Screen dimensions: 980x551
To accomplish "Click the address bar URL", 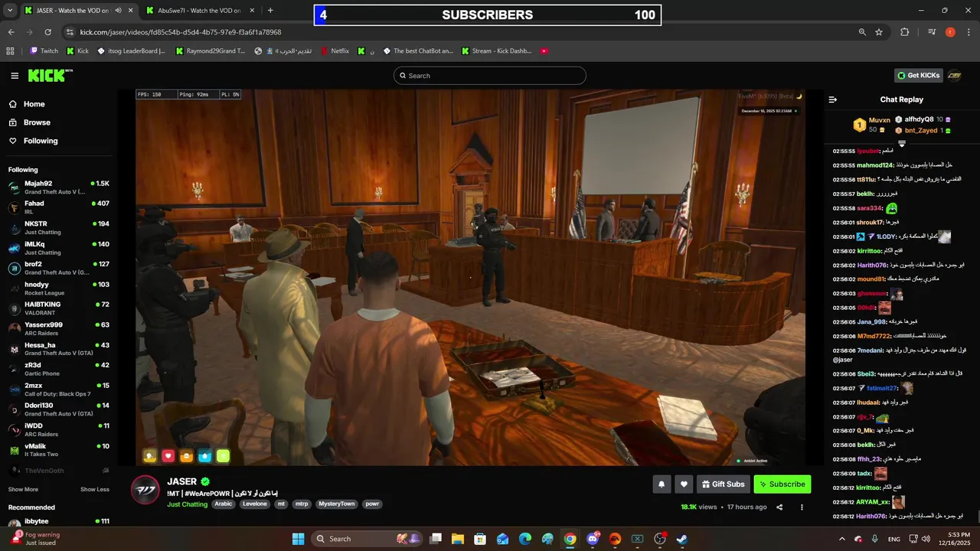I will pyautogui.click(x=181, y=32).
